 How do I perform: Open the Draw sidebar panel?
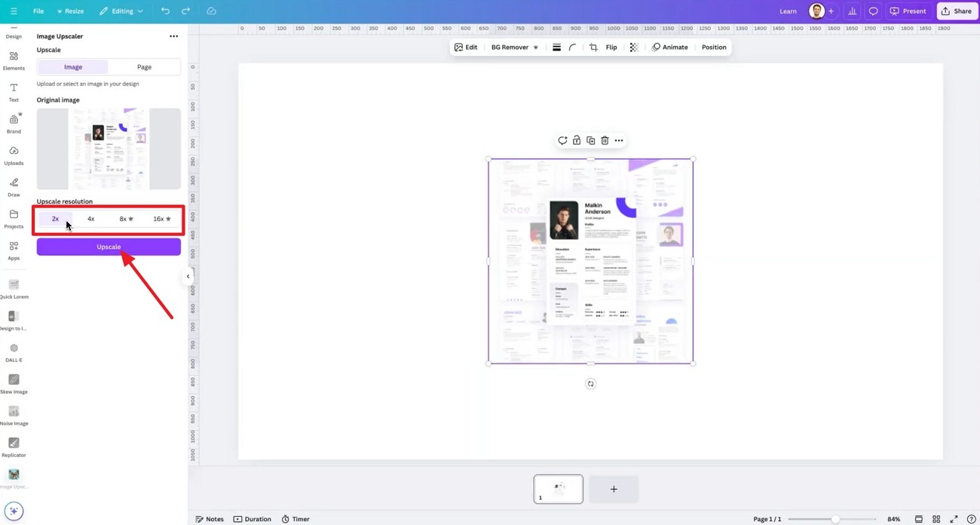pos(14,187)
